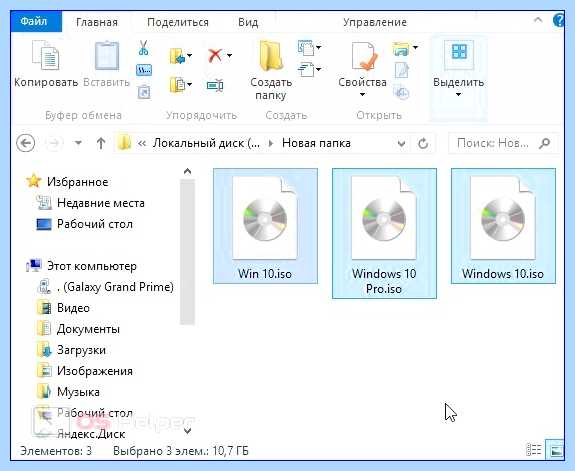Click the Copy path icon below scissors
The width and height of the screenshot is (575, 471).
pos(144,70)
